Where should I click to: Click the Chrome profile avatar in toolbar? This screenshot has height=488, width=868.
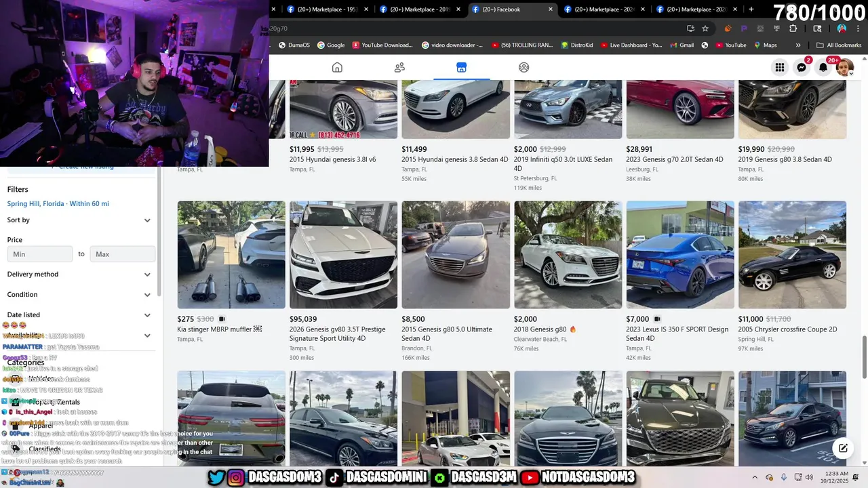coord(842,28)
